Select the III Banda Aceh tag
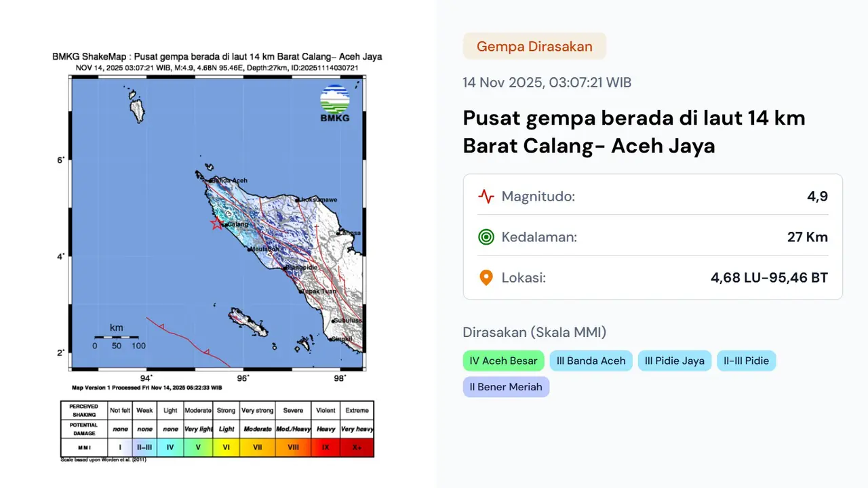 [x=591, y=361]
